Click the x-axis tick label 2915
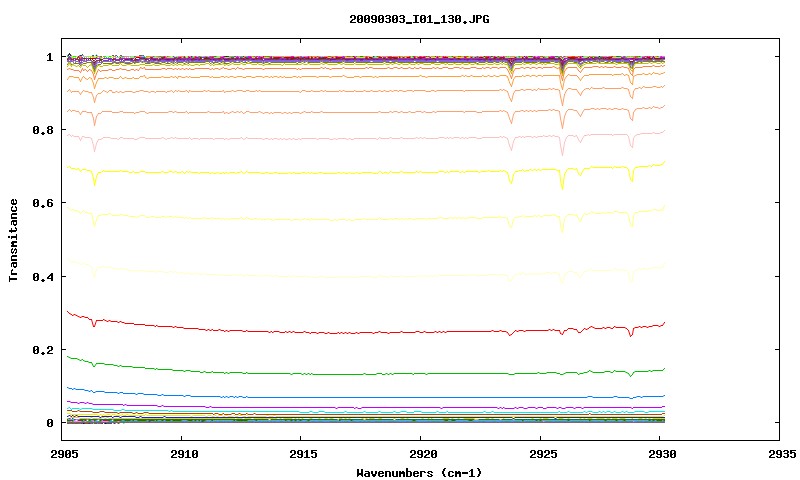The height and width of the screenshot is (480, 800). tap(303, 454)
